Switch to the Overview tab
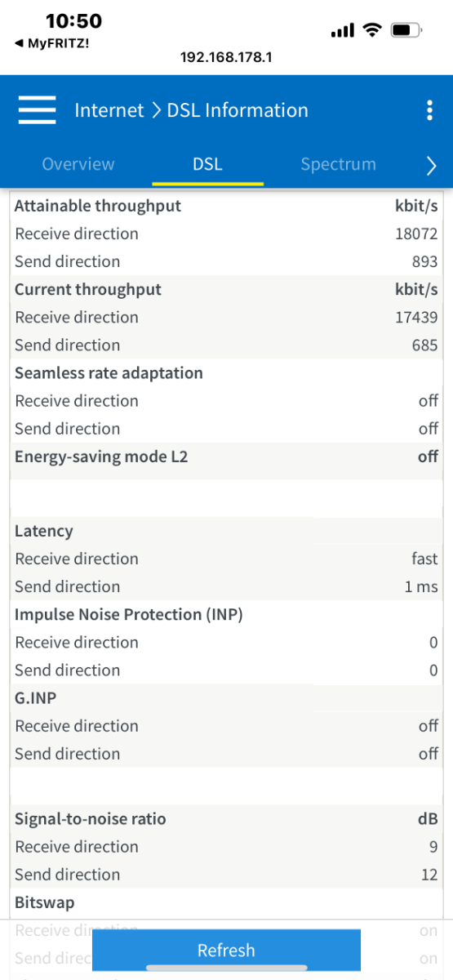Image resolution: width=453 pixels, height=980 pixels. point(78,164)
